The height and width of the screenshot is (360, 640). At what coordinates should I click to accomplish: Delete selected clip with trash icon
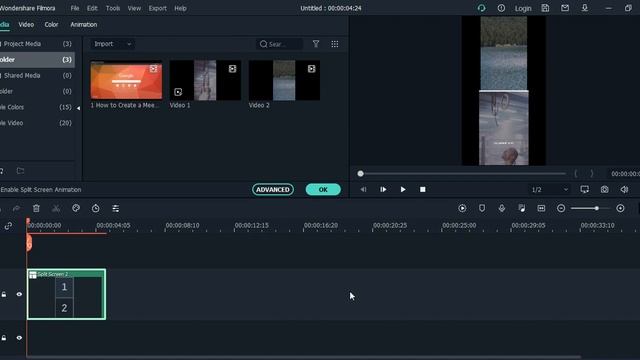coord(36,209)
